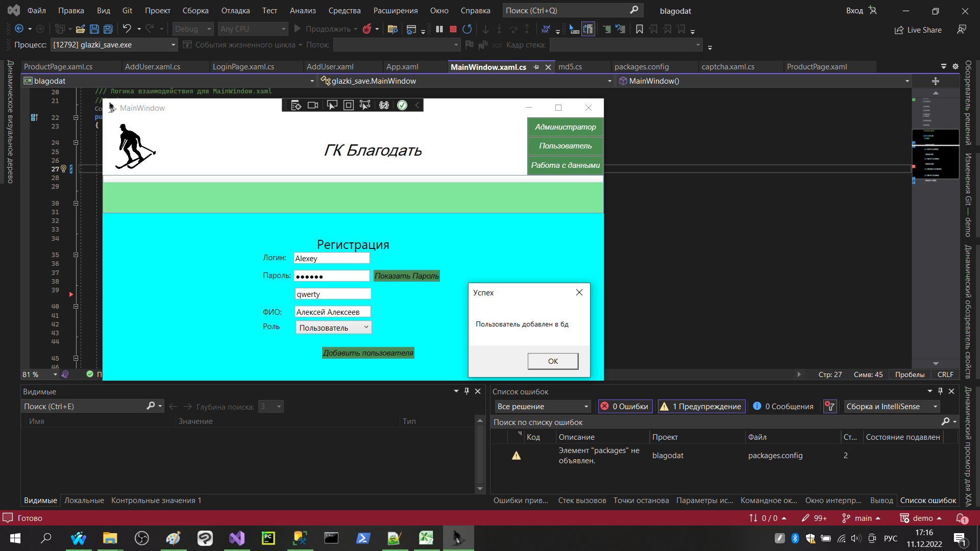Image resolution: width=980 pixels, height=551 pixels.
Task: Enable selection in the running application toolbar
Action: pos(332,105)
